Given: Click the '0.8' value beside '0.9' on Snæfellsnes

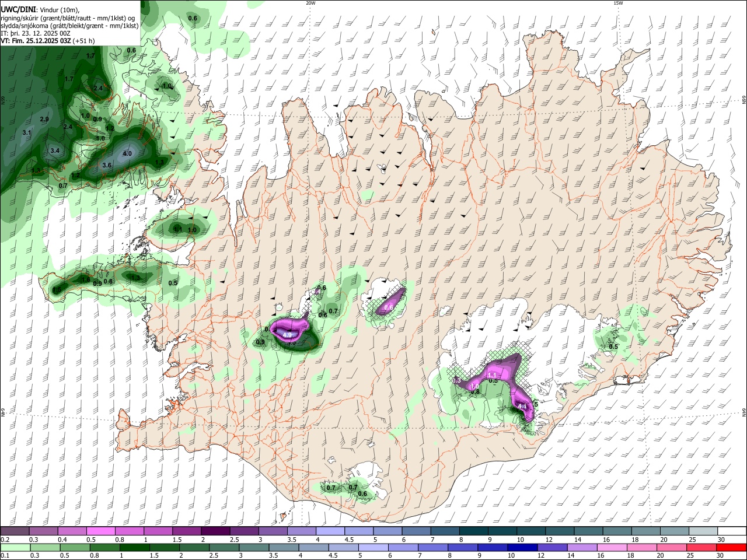Looking at the screenshot, I should (x=108, y=282).
